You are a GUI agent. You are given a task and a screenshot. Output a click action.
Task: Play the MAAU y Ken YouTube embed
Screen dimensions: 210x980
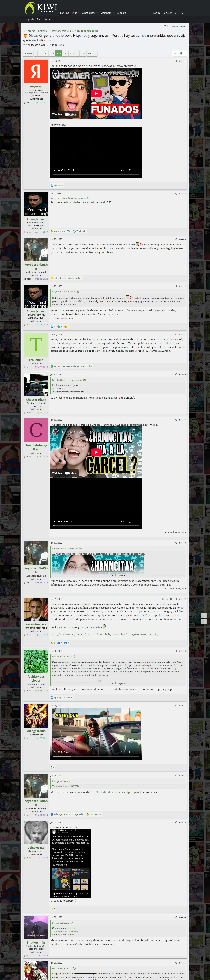(96, 93)
